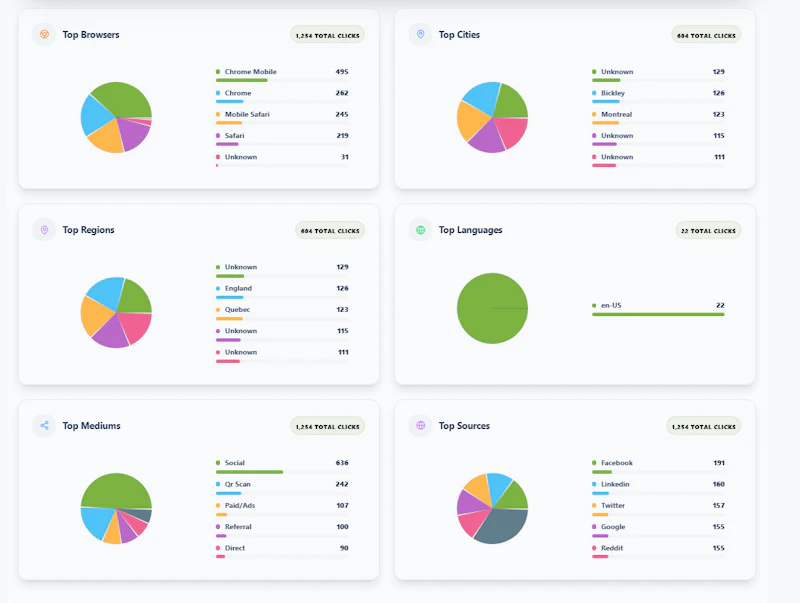
Task: Click the Top Languages green pie chart
Action: coord(492,308)
